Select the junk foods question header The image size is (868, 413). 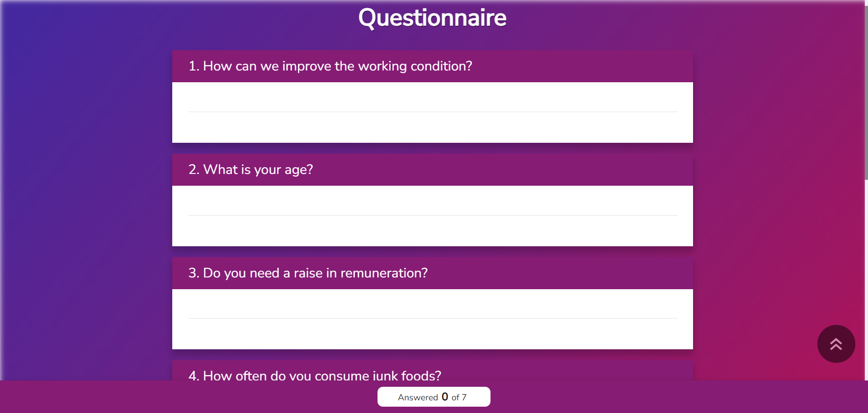(x=315, y=375)
